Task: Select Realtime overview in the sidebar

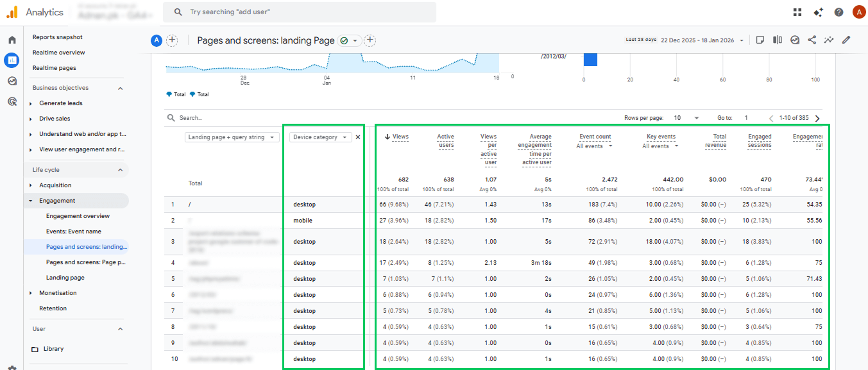Action: [x=58, y=53]
